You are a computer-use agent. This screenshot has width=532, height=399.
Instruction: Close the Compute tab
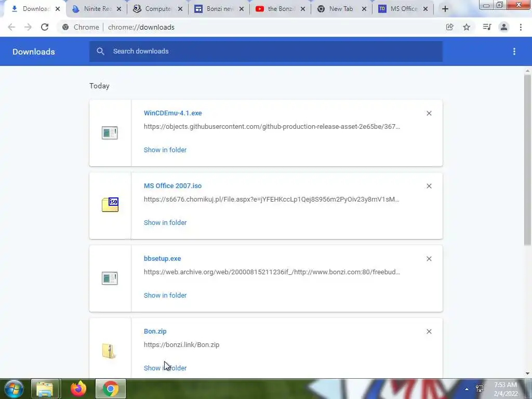pyautogui.click(x=180, y=9)
